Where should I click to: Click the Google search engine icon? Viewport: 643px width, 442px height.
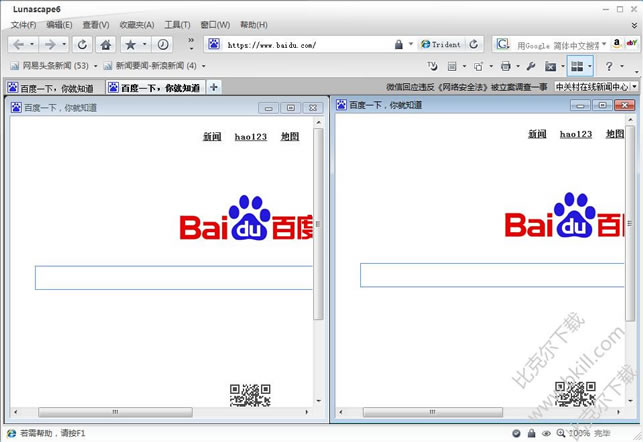(x=502, y=44)
